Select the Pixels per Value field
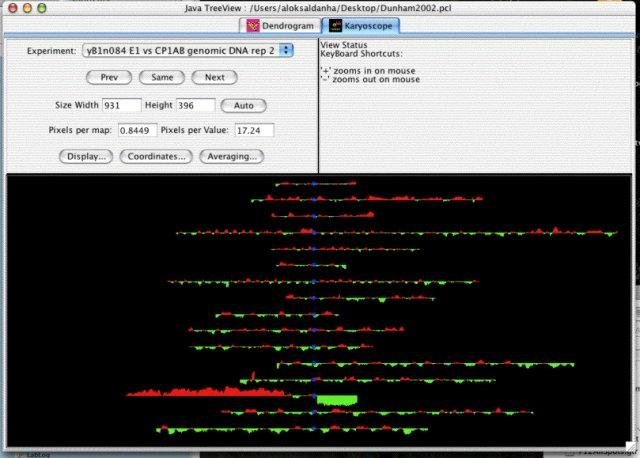 coord(254,130)
